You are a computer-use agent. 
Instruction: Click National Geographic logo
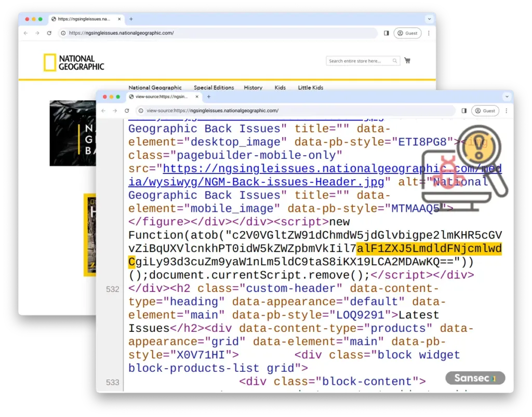[74, 63]
